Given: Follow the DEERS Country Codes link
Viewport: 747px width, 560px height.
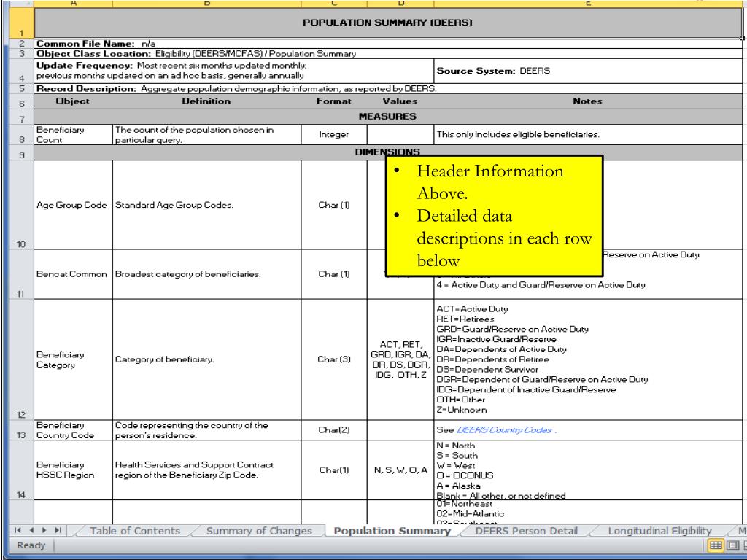Looking at the screenshot, I should (x=504, y=429).
